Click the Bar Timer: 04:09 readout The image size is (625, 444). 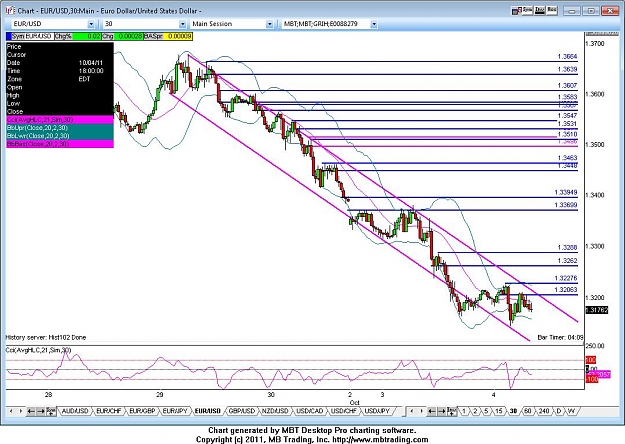[x=560, y=337]
